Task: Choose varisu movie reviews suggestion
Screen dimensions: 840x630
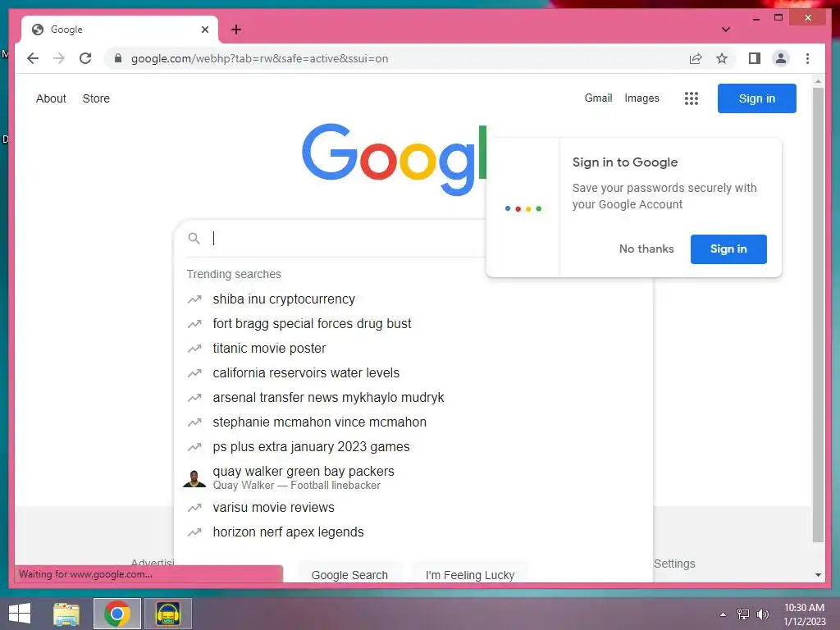Action: point(413,507)
